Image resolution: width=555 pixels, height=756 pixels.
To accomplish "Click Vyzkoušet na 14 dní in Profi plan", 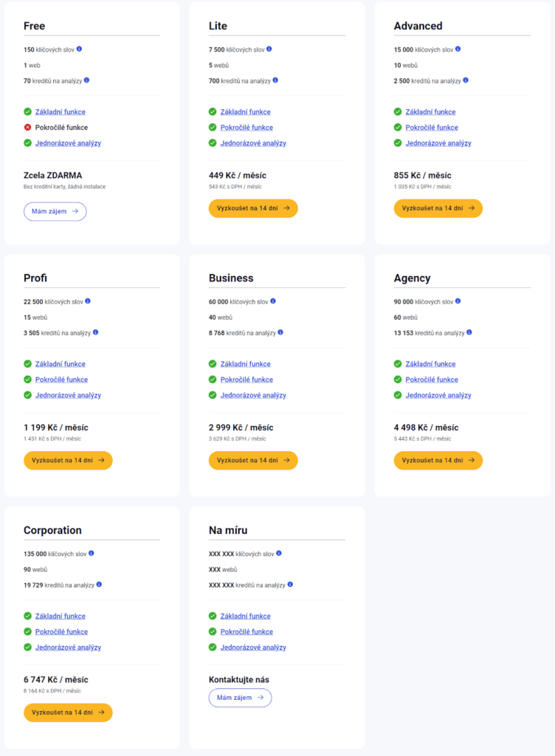I will 68,460.
